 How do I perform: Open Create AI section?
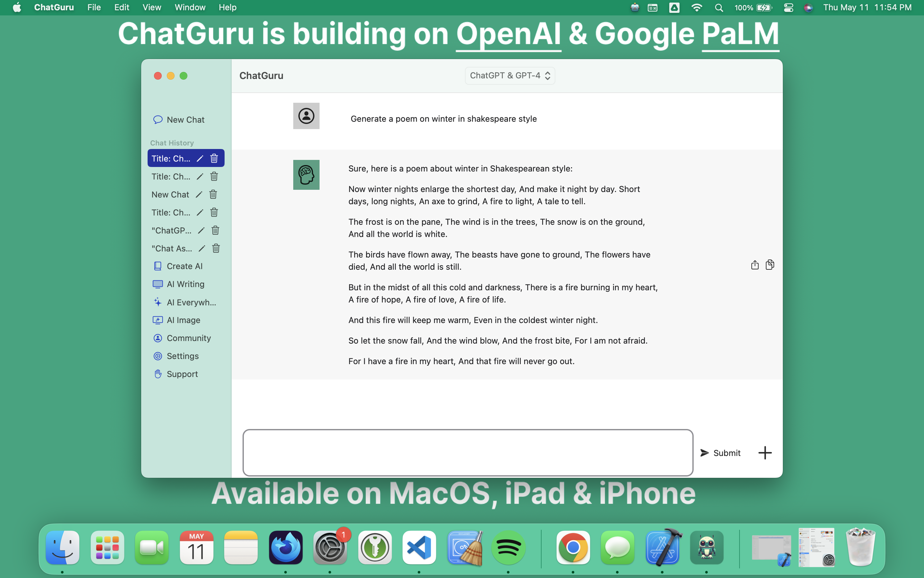tap(177, 266)
